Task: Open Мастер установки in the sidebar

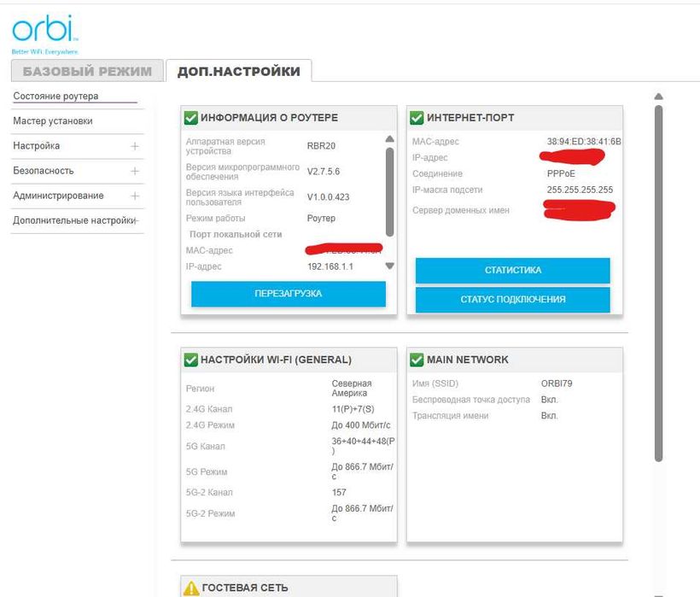Action: [x=53, y=121]
